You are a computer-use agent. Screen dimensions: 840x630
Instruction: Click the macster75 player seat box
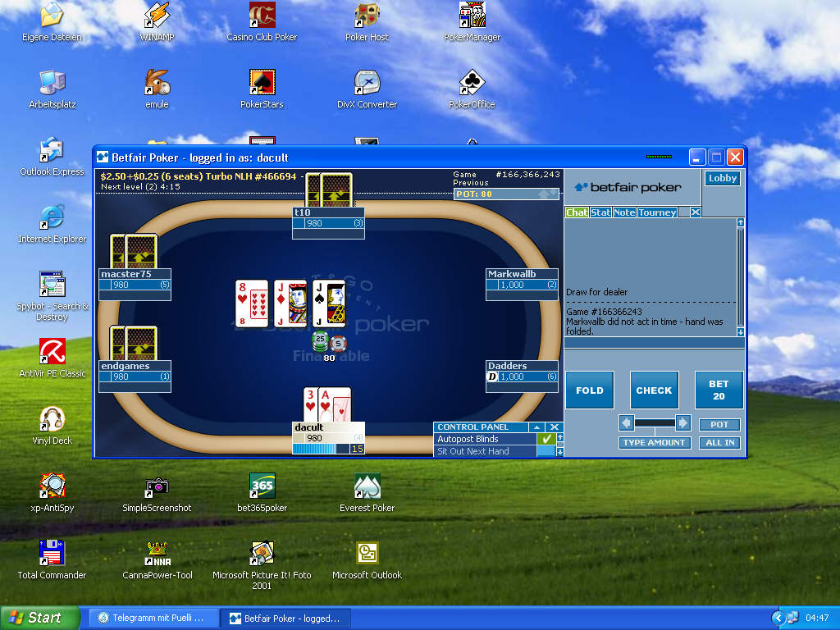135,285
